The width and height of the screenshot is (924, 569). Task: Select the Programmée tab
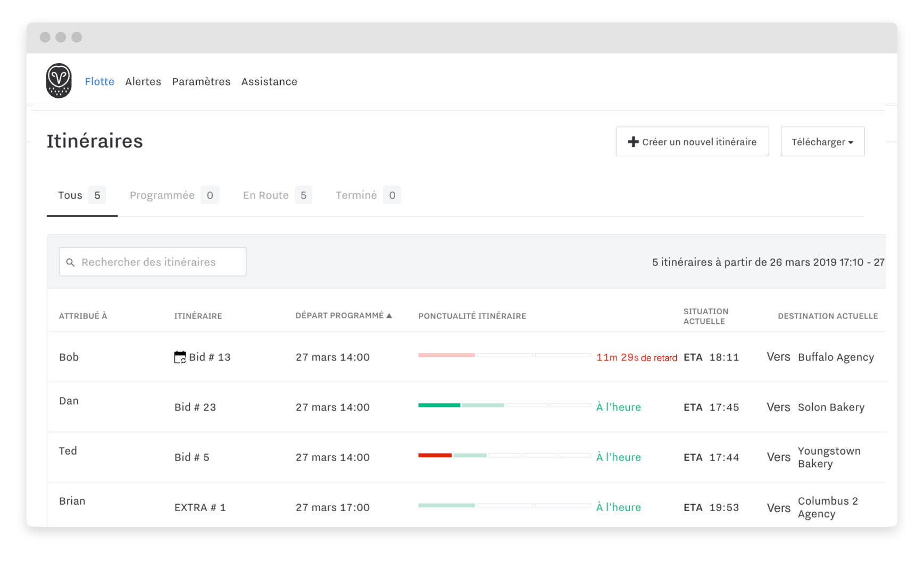coord(174,195)
